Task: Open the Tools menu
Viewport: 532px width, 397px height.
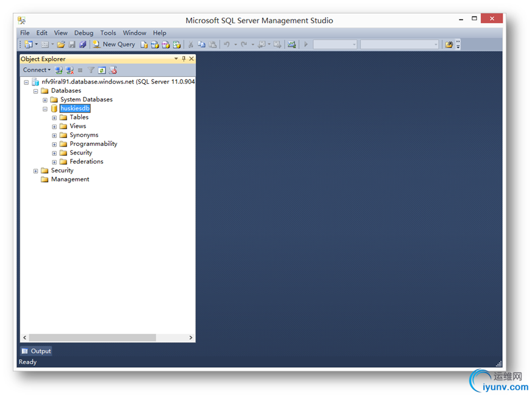Action: 108,33
